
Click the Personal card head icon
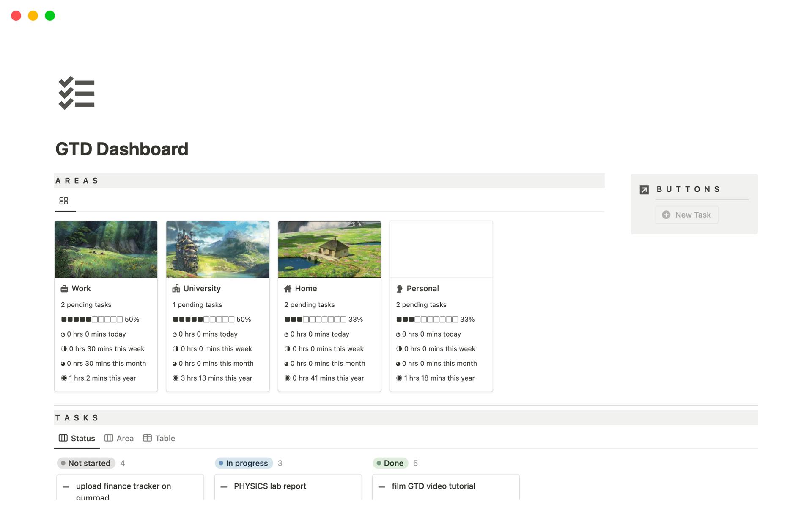click(x=399, y=289)
